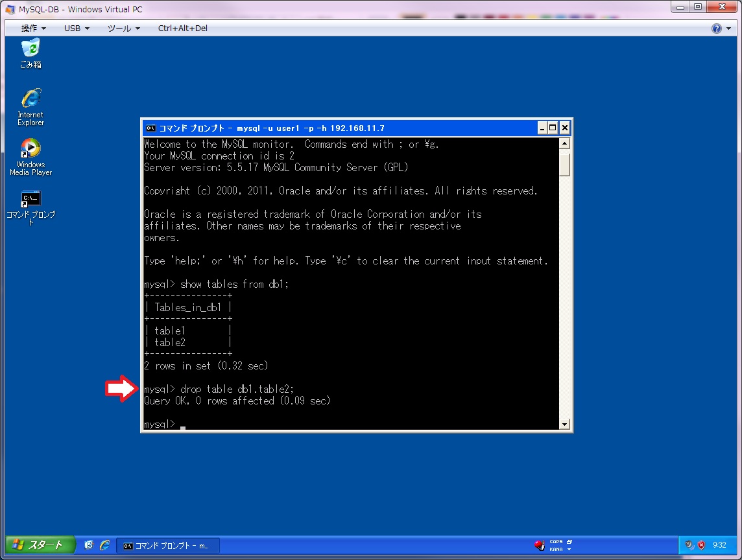Minimize the command prompt window

click(x=542, y=128)
